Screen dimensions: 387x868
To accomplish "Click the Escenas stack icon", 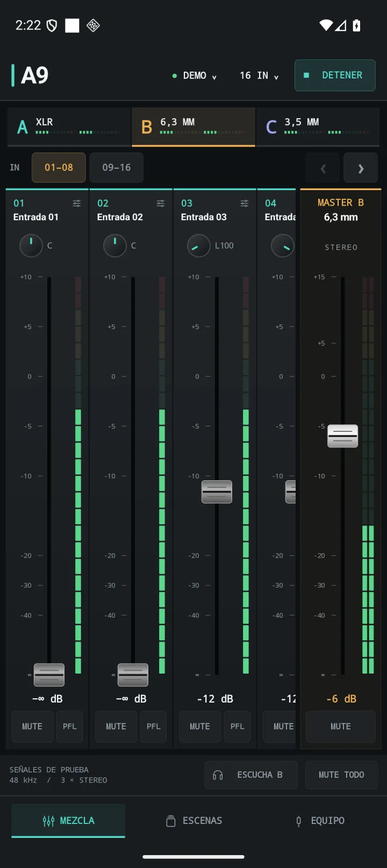I will pyautogui.click(x=171, y=821).
